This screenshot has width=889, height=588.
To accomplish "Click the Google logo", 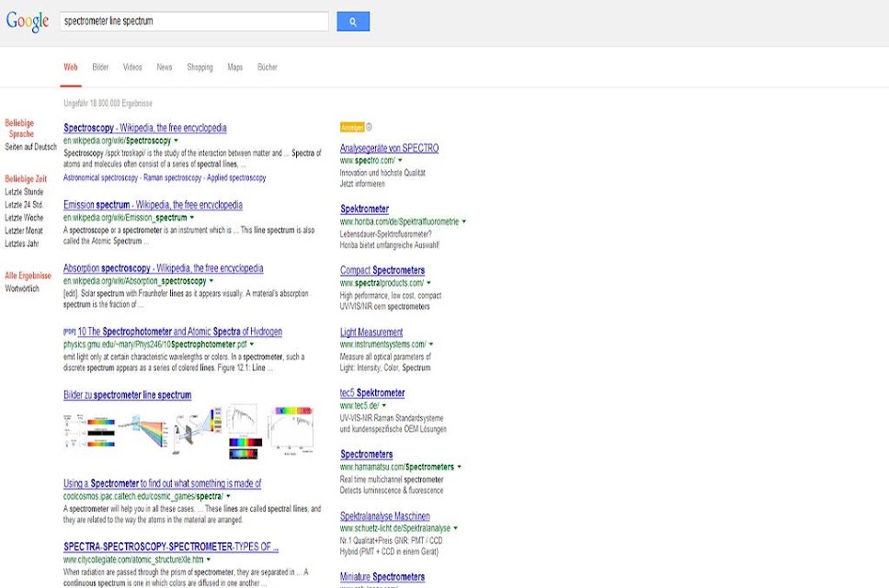I will 28,21.
